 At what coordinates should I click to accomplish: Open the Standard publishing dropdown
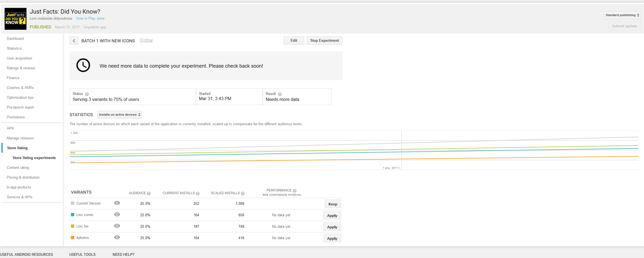pyautogui.click(x=622, y=15)
